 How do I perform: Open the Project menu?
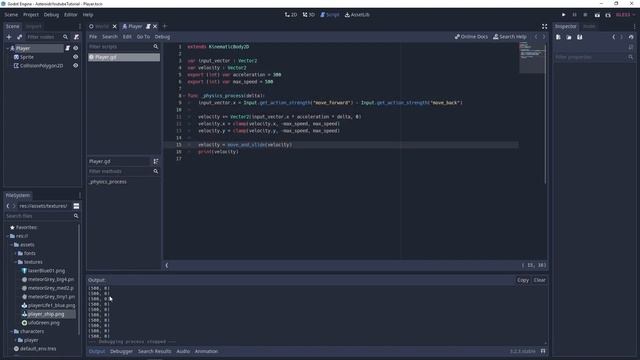(31, 15)
